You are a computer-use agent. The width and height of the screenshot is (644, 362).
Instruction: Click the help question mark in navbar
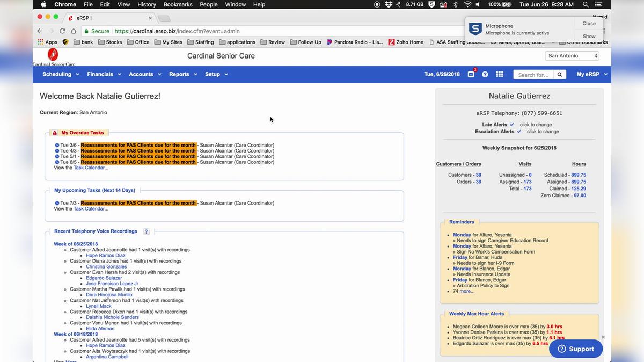pyautogui.click(x=485, y=75)
